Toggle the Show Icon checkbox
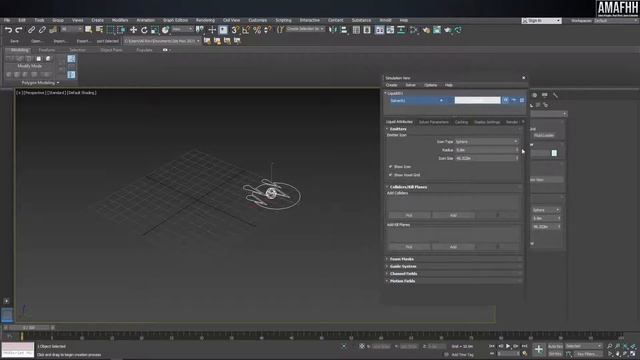 (x=391, y=167)
